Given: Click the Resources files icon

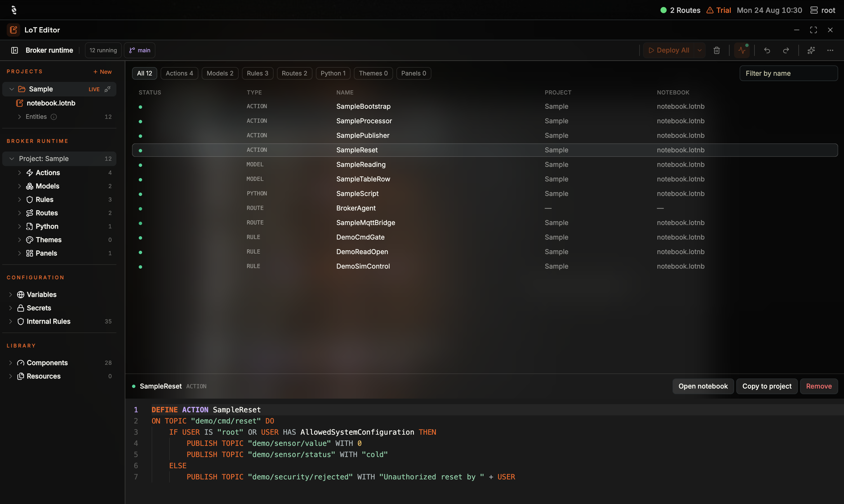Looking at the screenshot, I should (x=20, y=376).
